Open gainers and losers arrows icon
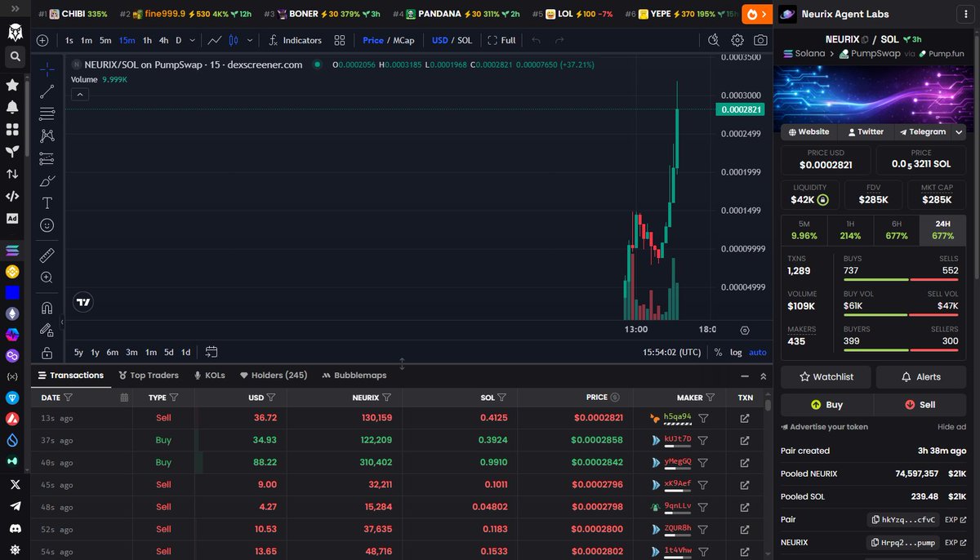Image resolution: width=980 pixels, height=560 pixels. (12, 174)
